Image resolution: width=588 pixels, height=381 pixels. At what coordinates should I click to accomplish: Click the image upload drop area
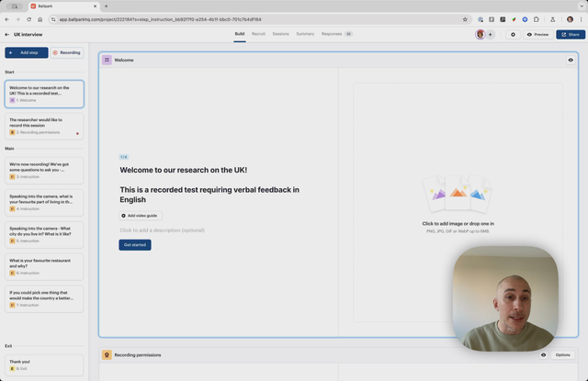click(x=458, y=202)
